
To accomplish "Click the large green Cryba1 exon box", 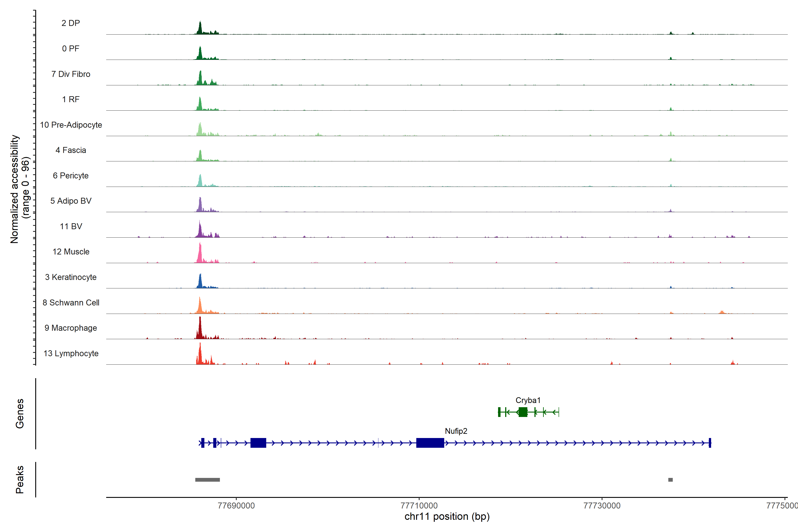I will click(x=523, y=412).
